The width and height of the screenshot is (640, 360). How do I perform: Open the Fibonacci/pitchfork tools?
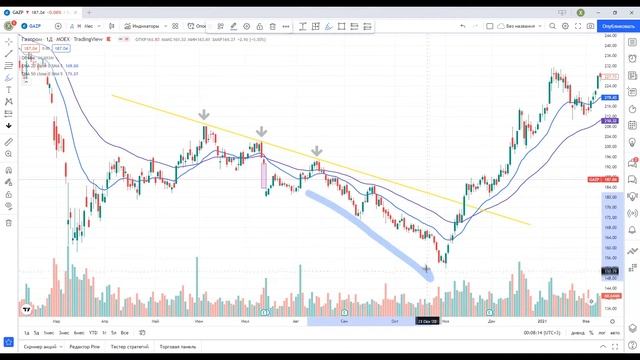pos(9,65)
